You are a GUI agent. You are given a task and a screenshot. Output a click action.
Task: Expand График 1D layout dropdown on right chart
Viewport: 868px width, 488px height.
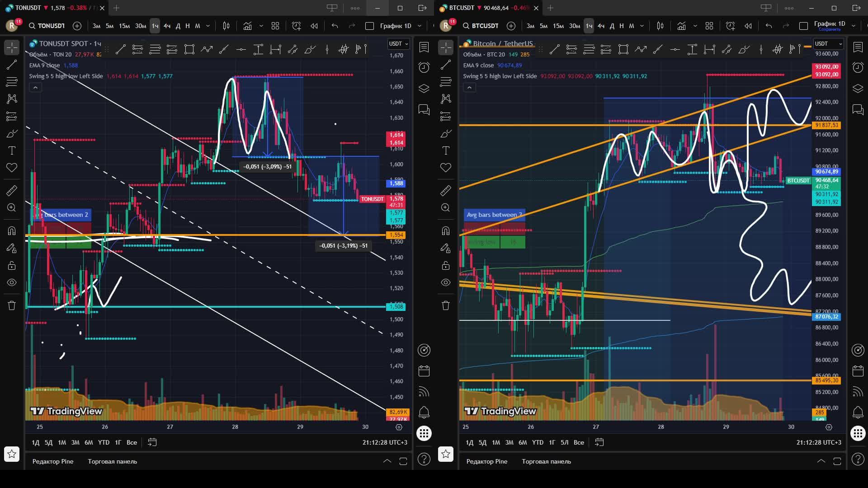click(854, 26)
